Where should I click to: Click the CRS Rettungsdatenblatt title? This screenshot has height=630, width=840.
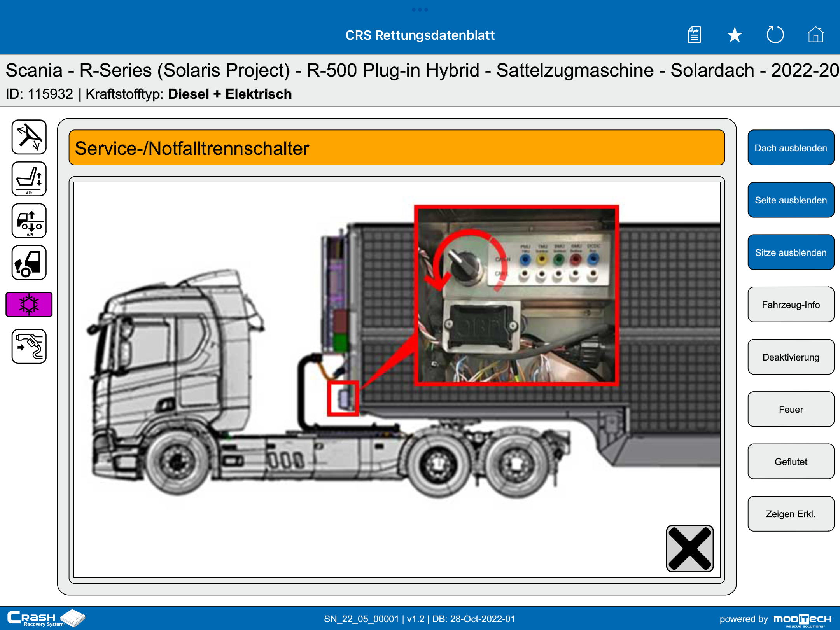pyautogui.click(x=420, y=35)
